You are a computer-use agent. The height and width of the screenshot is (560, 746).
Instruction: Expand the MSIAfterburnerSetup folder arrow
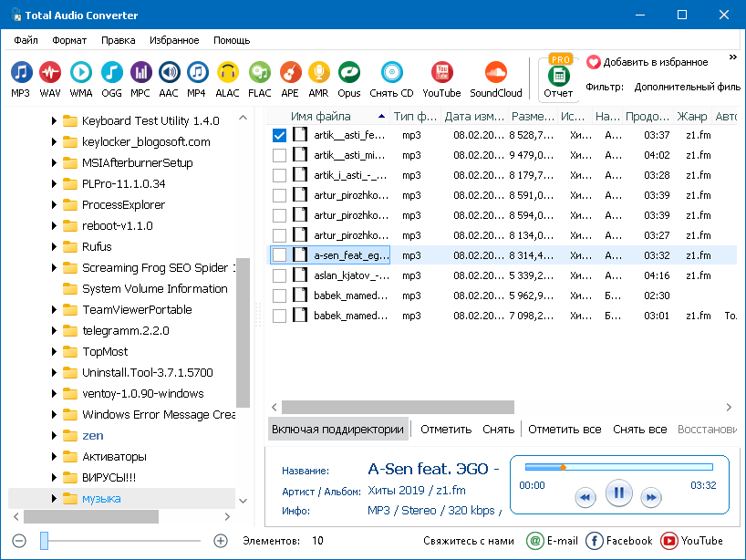pos(54,162)
